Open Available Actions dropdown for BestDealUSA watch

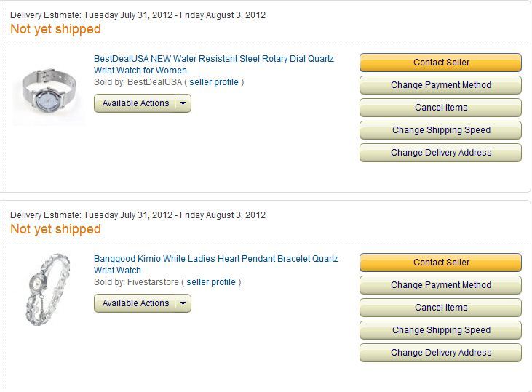point(135,103)
